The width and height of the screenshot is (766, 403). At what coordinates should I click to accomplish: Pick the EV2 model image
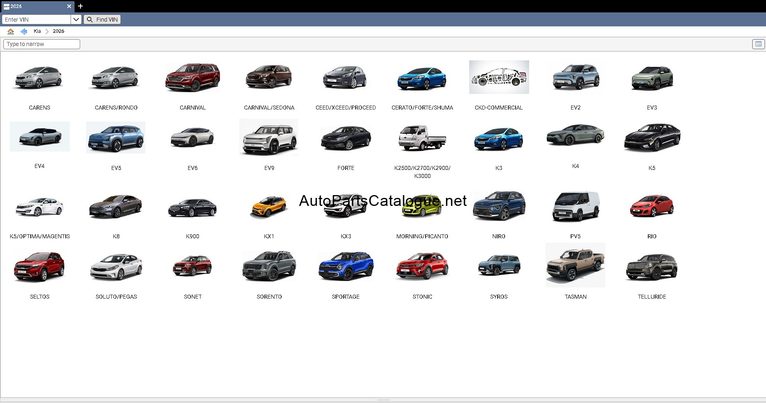click(x=575, y=77)
